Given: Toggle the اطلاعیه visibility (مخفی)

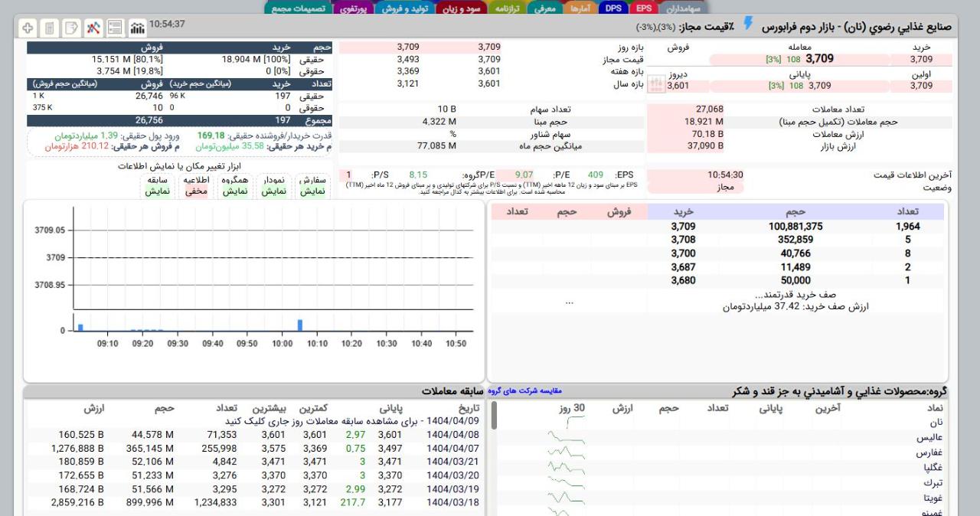Looking at the screenshot, I should click(x=197, y=186).
